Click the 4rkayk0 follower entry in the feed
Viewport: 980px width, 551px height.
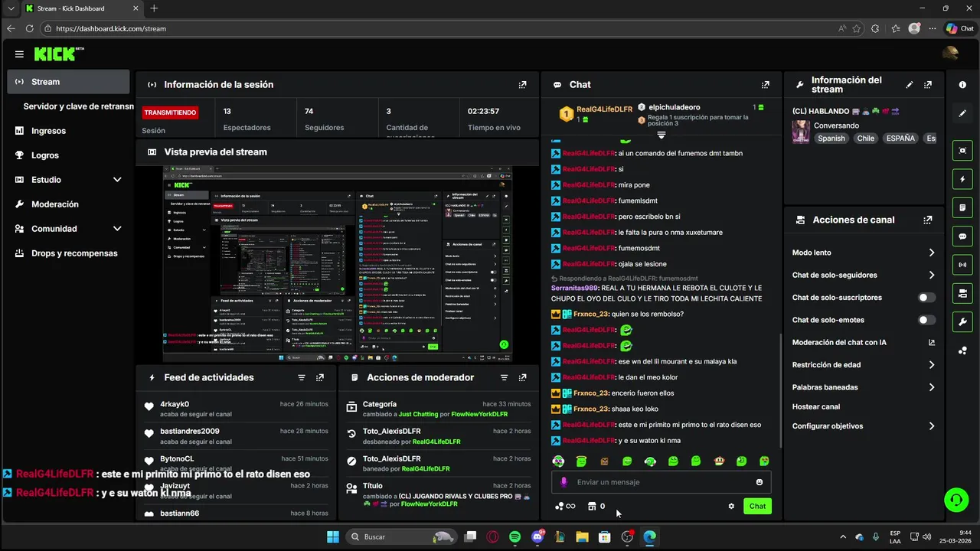click(x=237, y=409)
